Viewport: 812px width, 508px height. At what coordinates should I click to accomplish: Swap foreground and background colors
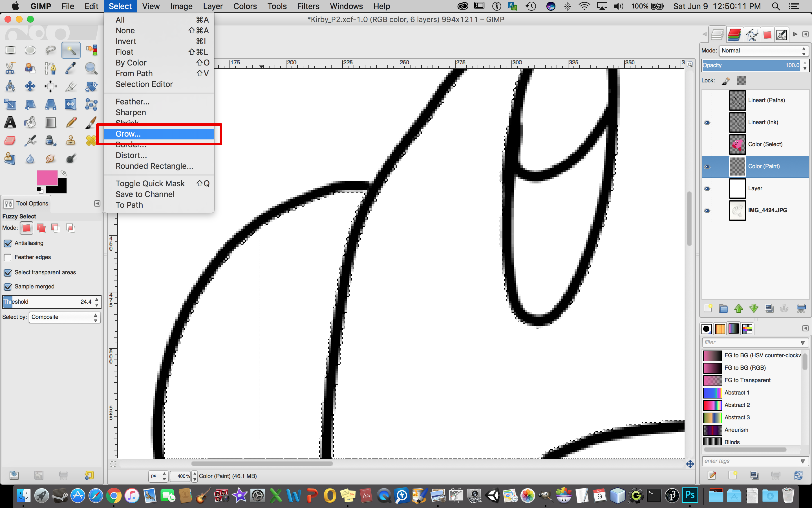[64, 173]
